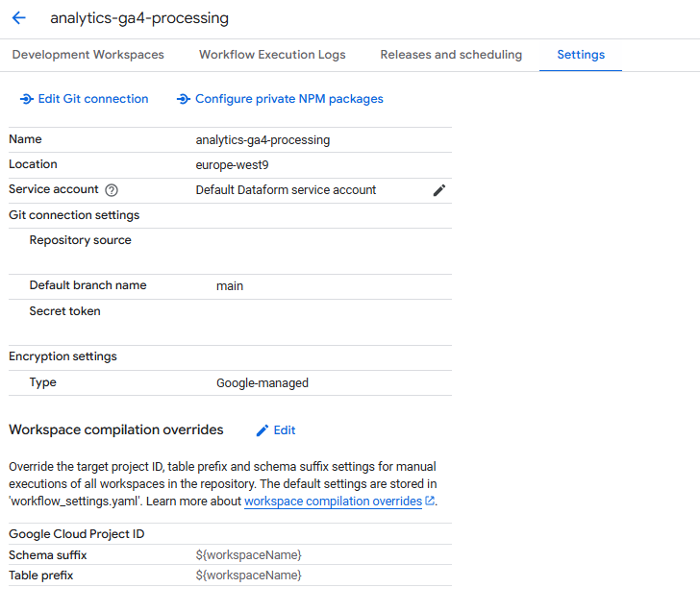This screenshot has height=612, width=700.
Task: Open the workspace compilation overrides link
Action: [333, 502]
